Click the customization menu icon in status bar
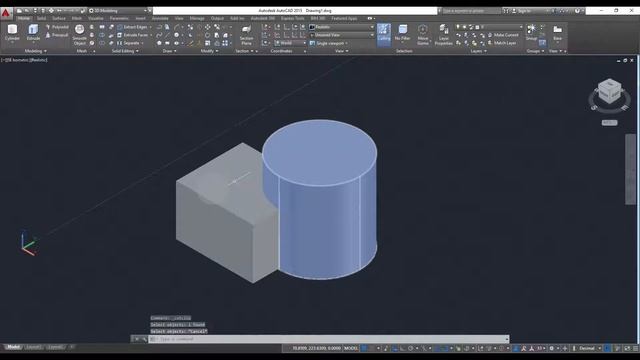 635,348
